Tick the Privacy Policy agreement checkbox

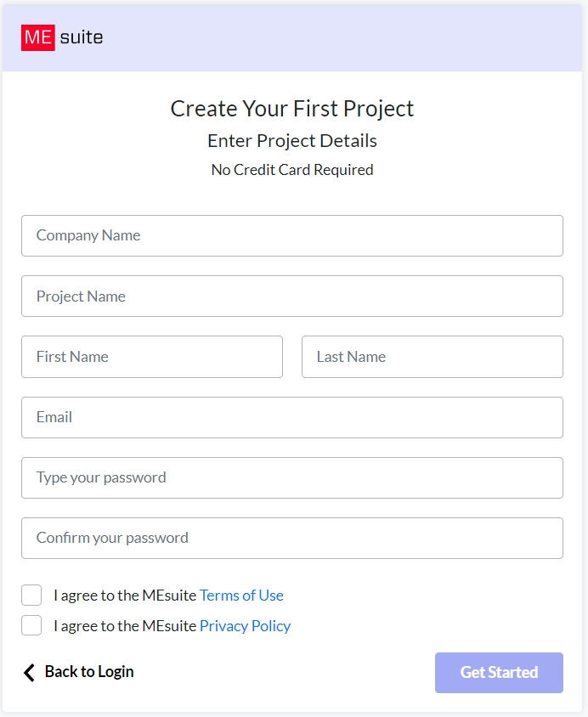(31, 626)
